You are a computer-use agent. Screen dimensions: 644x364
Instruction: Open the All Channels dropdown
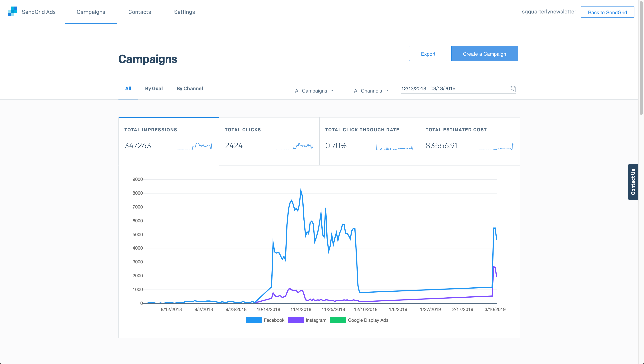pos(371,91)
